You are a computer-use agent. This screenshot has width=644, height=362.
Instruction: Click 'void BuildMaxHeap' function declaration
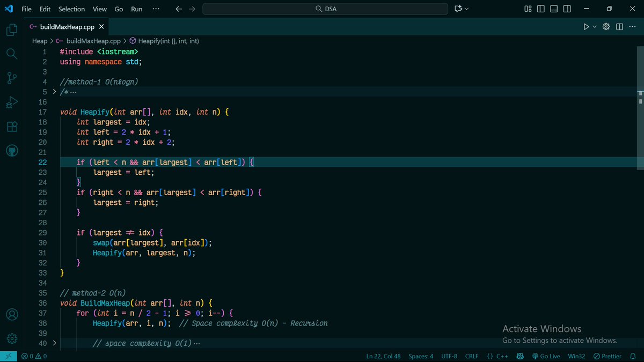136,303
